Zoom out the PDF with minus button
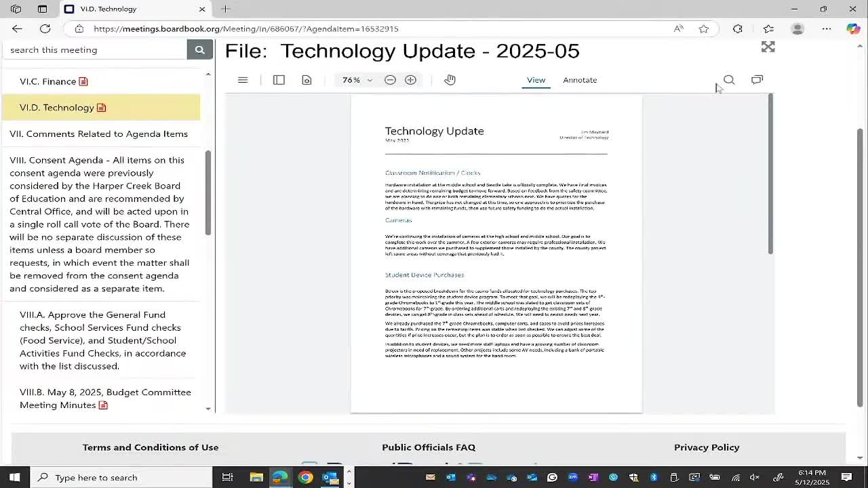Image resolution: width=868 pixels, height=488 pixels. 390,80
